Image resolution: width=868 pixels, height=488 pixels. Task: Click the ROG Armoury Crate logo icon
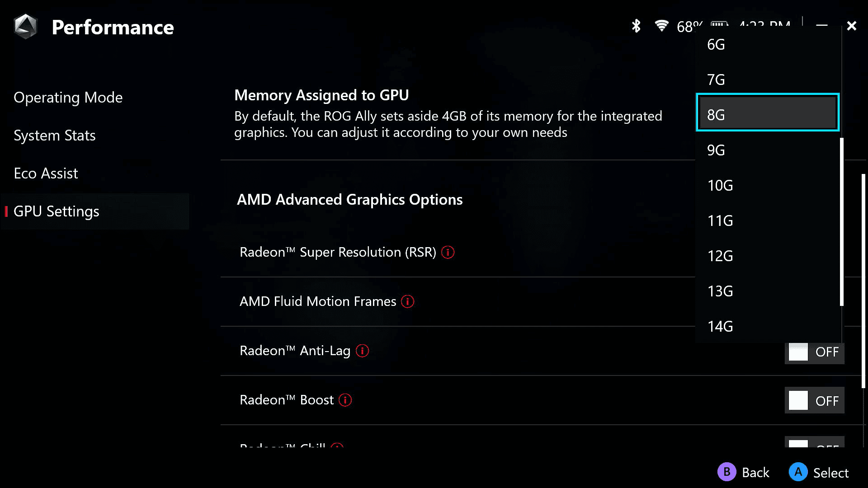tap(25, 27)
